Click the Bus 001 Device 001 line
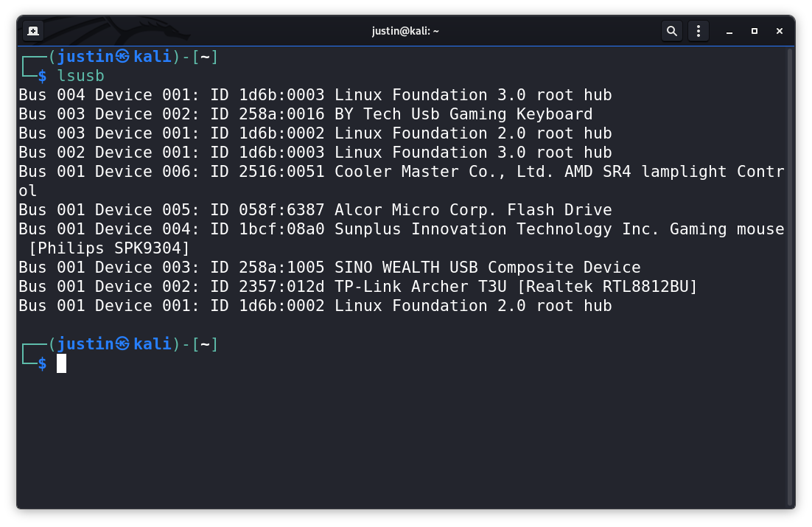This screenshot has width=812, height=527. coord(315,306)
